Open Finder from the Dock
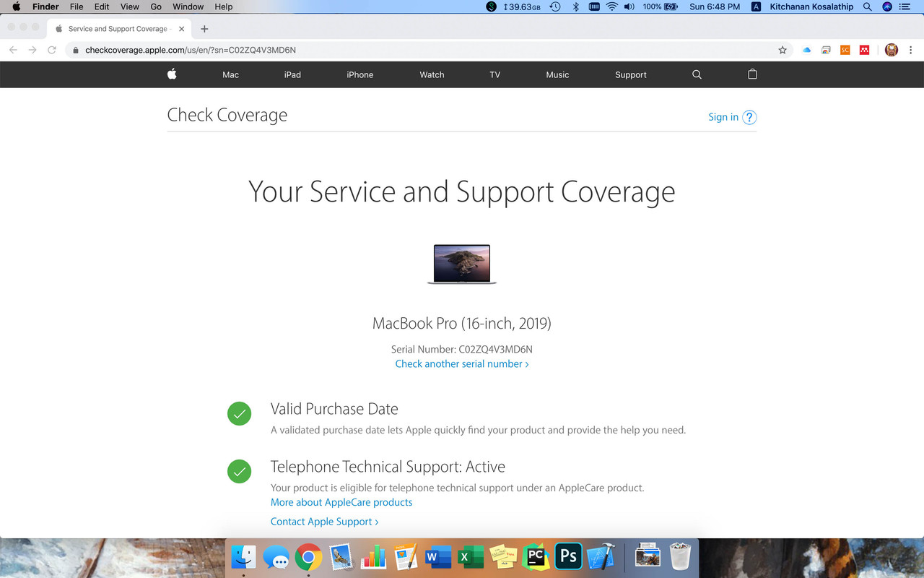The image size is (924, 578). [244, 557]
